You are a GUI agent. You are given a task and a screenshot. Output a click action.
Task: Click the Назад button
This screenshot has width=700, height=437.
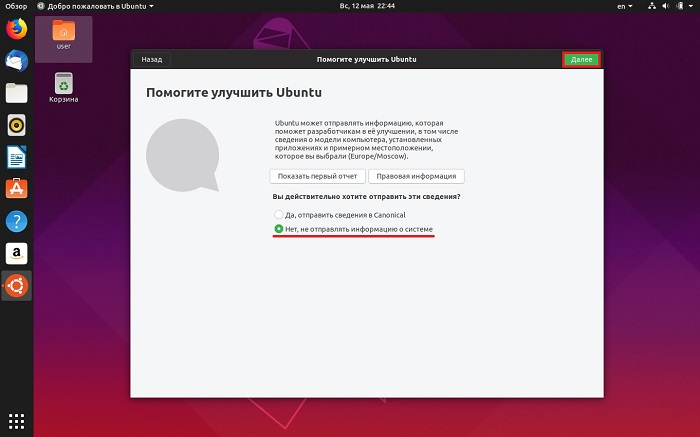click(x=152, y=59)
